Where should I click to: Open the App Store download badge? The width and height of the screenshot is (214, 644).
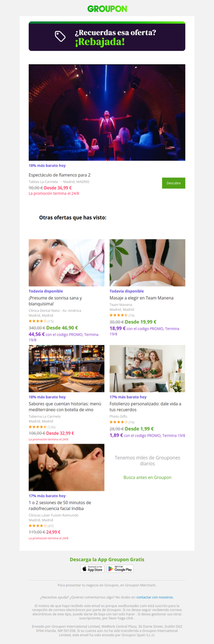tap(92, 568)
